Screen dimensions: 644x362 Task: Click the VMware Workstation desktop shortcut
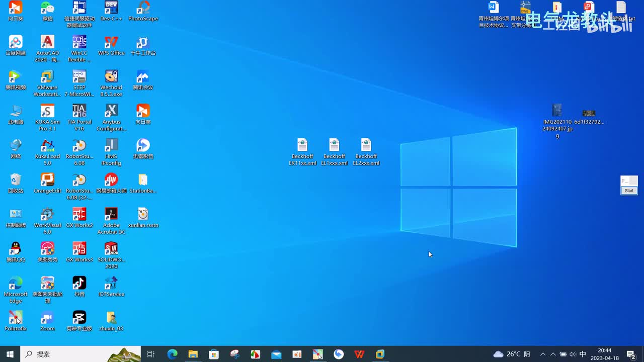point(47,83)
